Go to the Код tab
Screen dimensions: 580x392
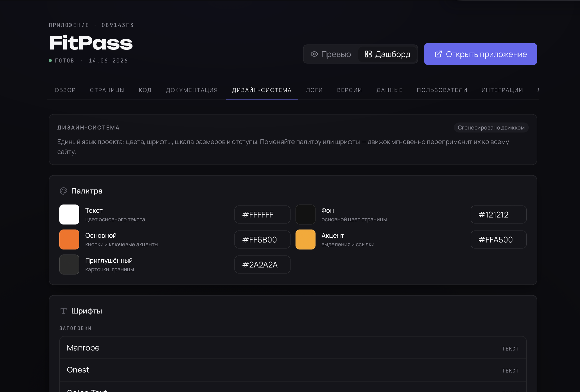click(x=145, y=90)
